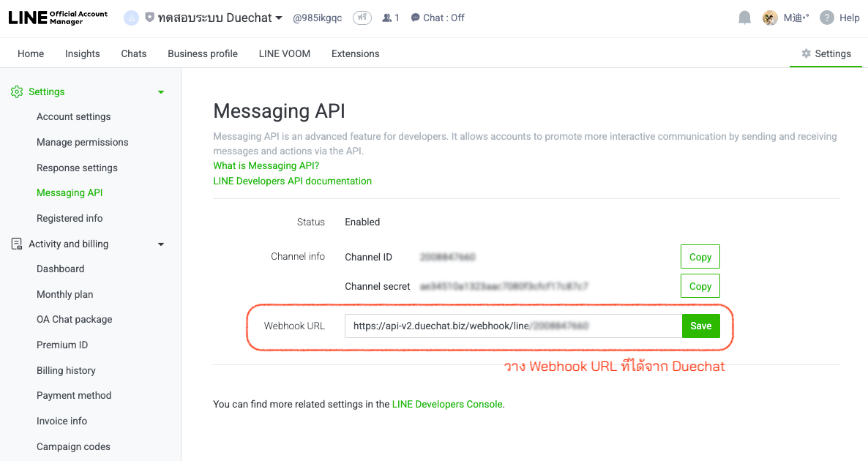This screenshot has width=868, height=461.
Task: Switch to the Insights tab
Action: tap(82, 53)
